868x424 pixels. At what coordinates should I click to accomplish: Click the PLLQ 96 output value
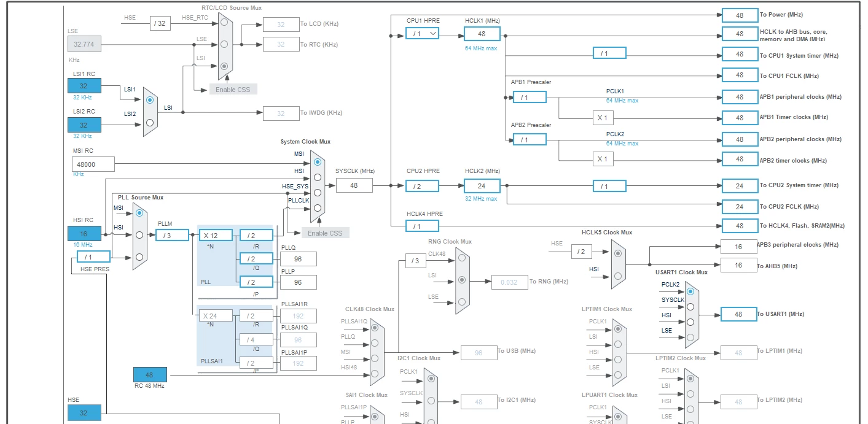click(299, 259)
